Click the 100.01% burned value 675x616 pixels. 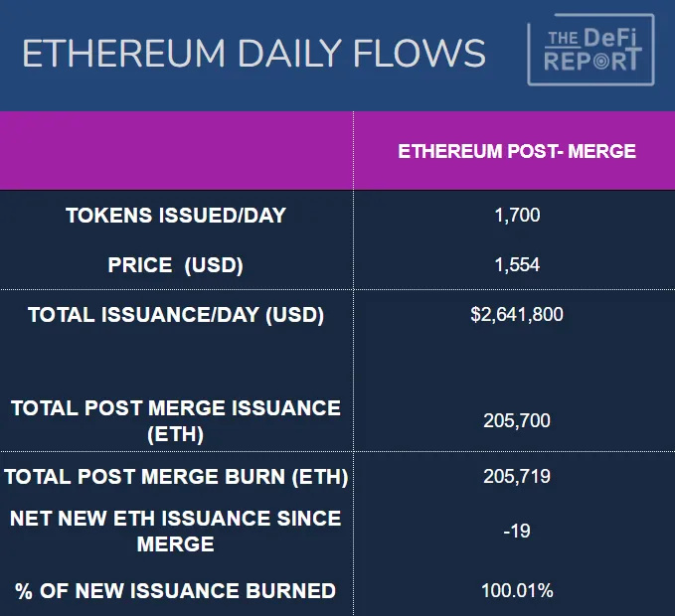tap(517, 591)
